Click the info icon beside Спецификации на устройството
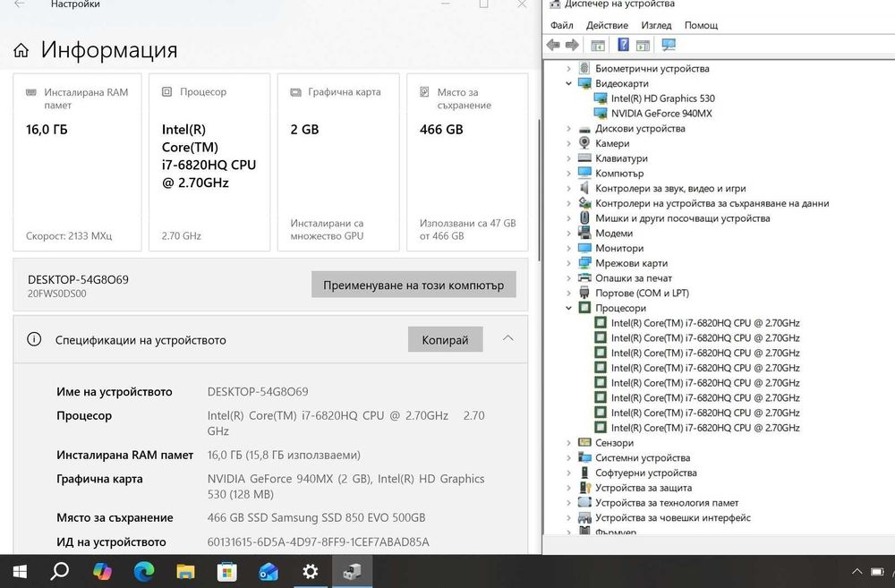The height and width of the screenshot is (588, 895). pyautogui.click(x=34, y=339)
